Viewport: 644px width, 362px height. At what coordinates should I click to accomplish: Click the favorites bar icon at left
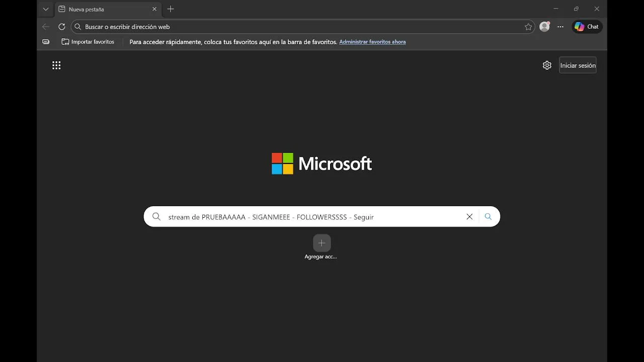46,42
